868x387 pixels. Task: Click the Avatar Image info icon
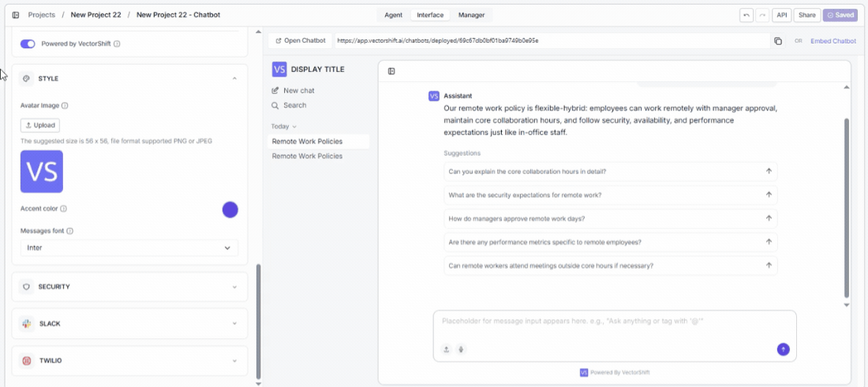(65, 105)
